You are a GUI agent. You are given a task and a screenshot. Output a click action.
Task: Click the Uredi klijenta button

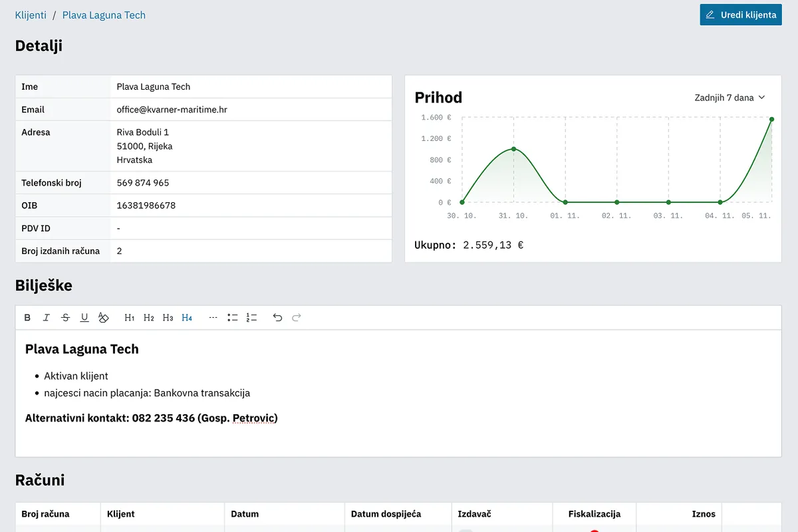point(741,15)
